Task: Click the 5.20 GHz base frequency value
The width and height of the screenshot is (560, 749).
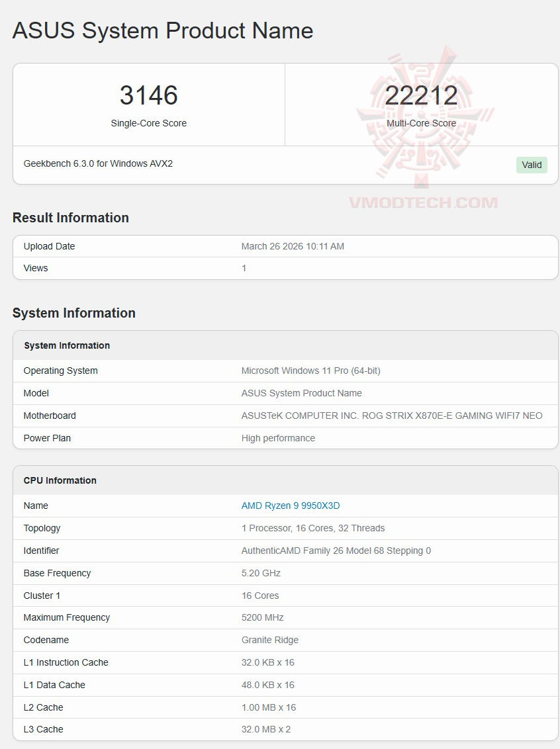Action: click(x=261, y=573)
